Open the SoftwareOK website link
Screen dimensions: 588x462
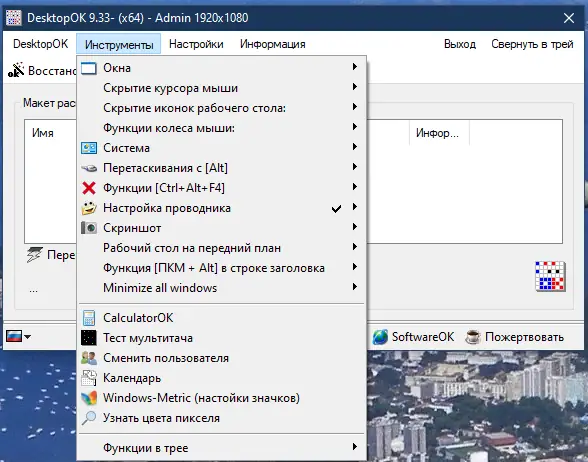pos(413,337)
